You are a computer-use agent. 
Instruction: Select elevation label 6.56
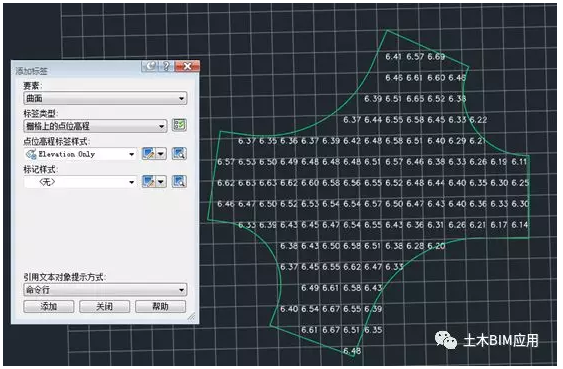pyautogui.click(x=352, y=183)
